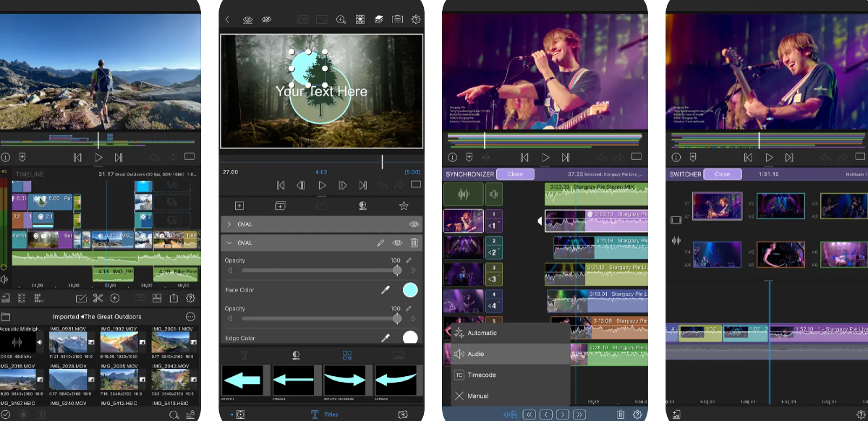The width and height of the screenshot is (868, 421).
Task: Choose the first thick arrow shape preset
Action: coord(242,380)
